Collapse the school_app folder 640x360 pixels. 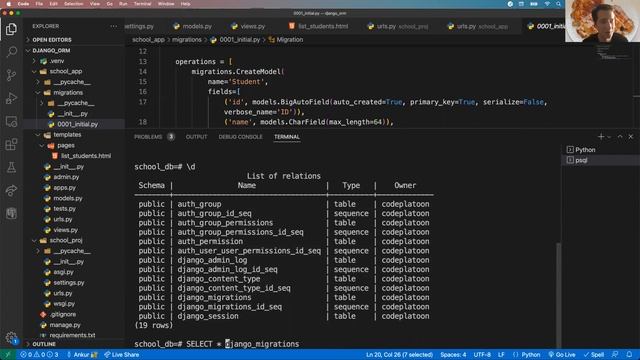click(66, 71)
